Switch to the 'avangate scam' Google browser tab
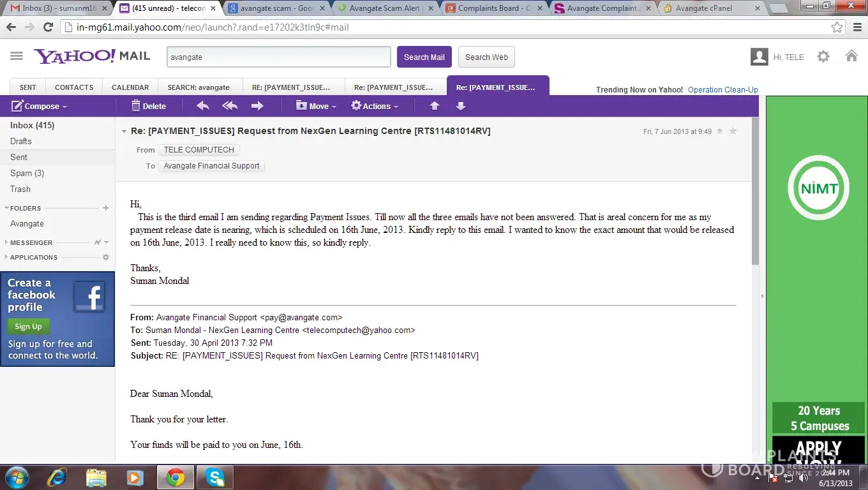868x490 pixels. click(x=276, y=8)
